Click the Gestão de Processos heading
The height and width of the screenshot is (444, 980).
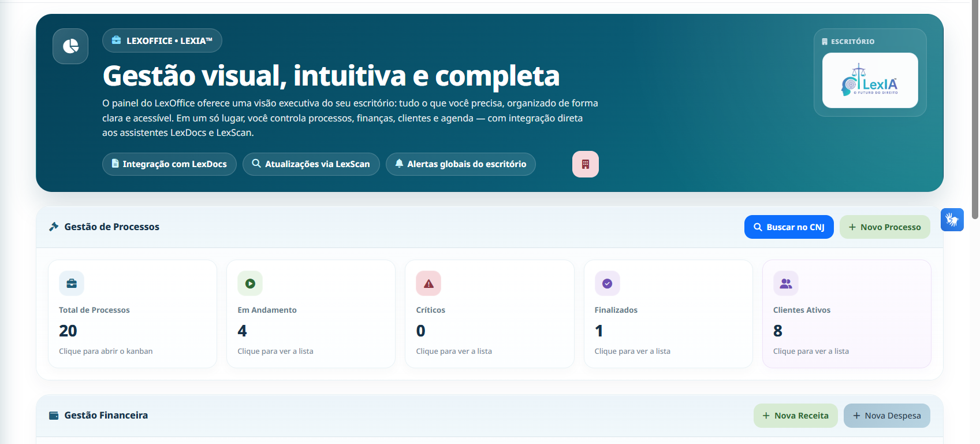coord(111,227)
